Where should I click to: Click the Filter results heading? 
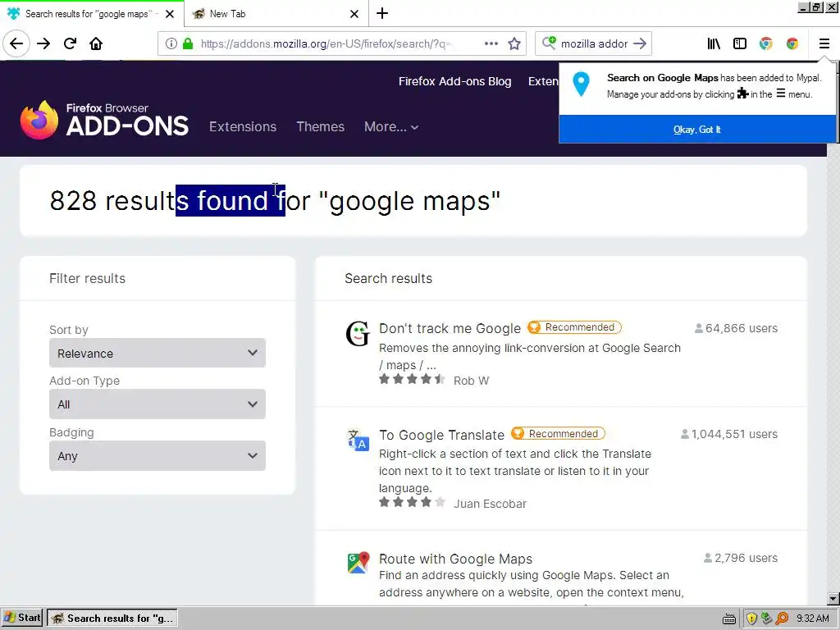[x=87, y=279]
